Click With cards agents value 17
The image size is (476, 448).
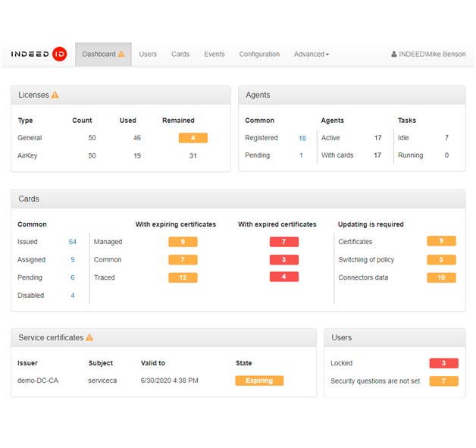377,155
